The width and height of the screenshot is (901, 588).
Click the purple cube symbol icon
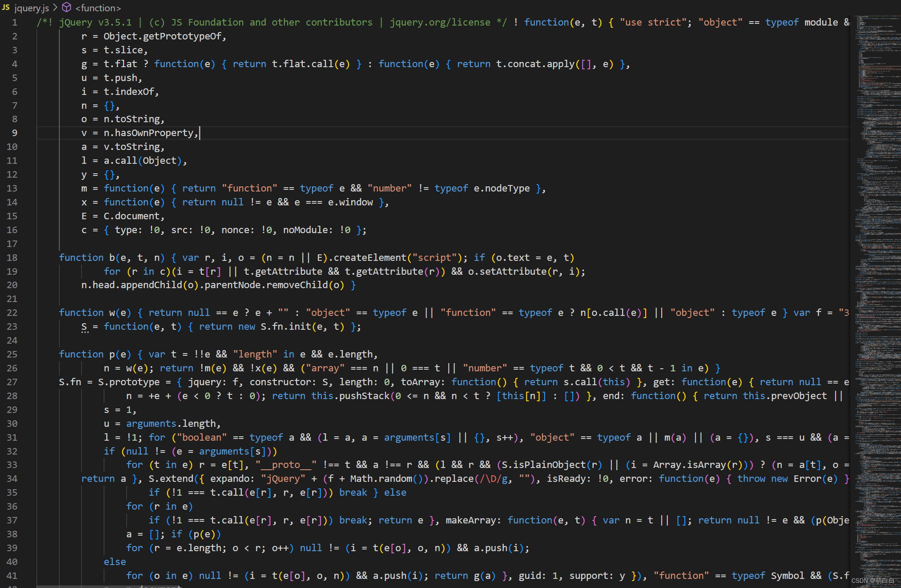[x=66, y=7]
